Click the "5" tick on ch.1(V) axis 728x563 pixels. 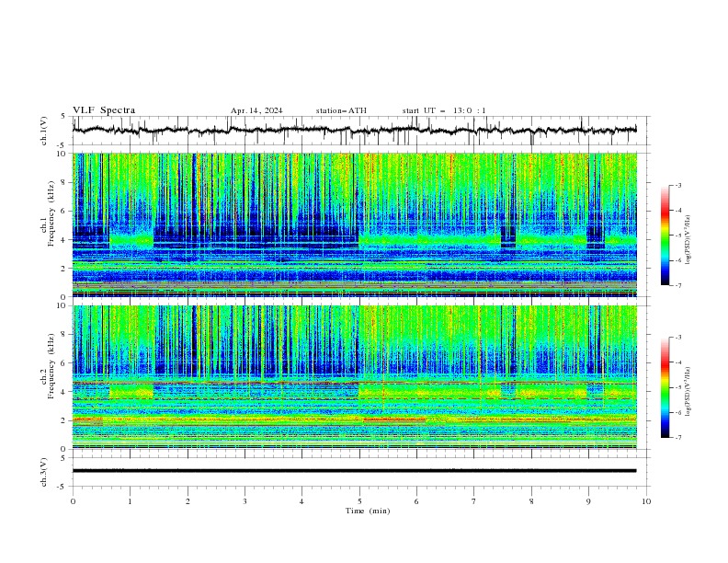[x=63, y=117]
